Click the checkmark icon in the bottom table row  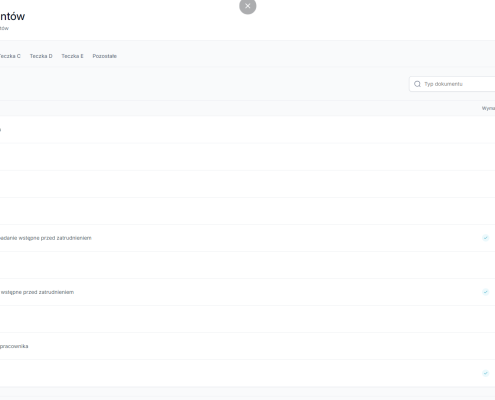point(486,373)
